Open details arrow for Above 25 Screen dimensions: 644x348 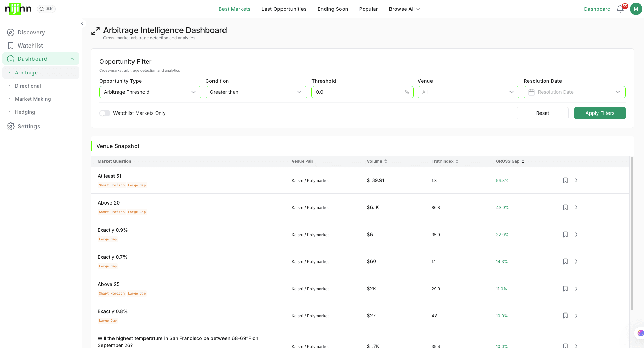pyautogui.click(x=576, y=289)
